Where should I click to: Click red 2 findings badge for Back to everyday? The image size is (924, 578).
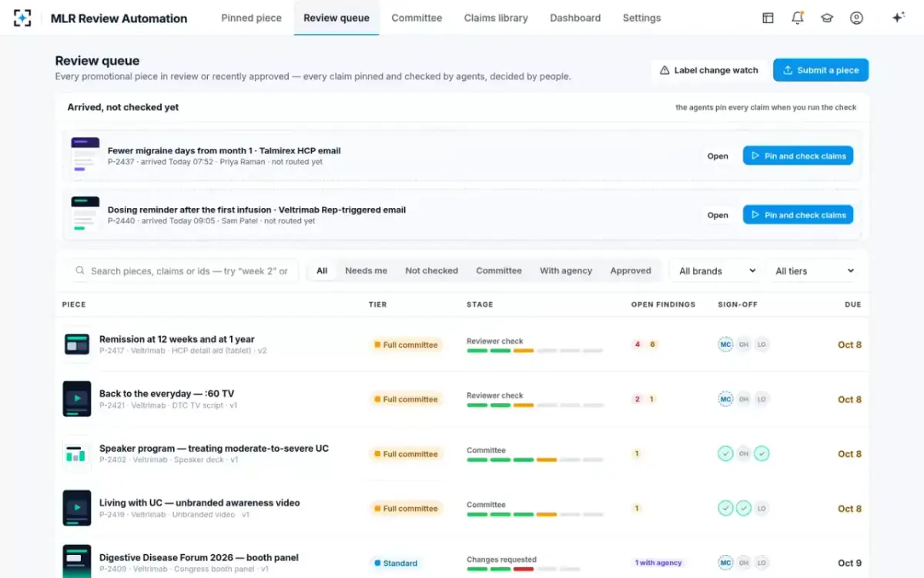tap(637, 399)
